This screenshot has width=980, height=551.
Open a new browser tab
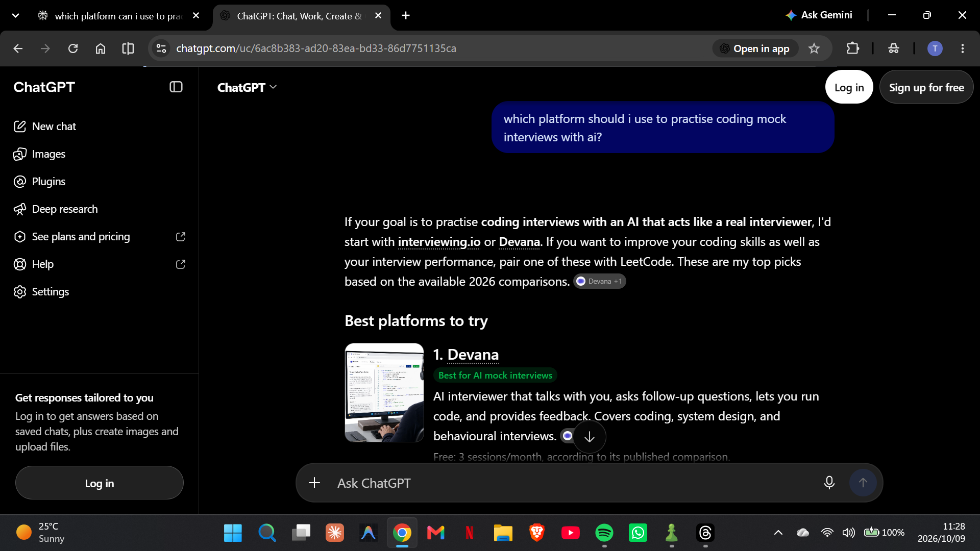pyautogui.click(x=406, y=16)
